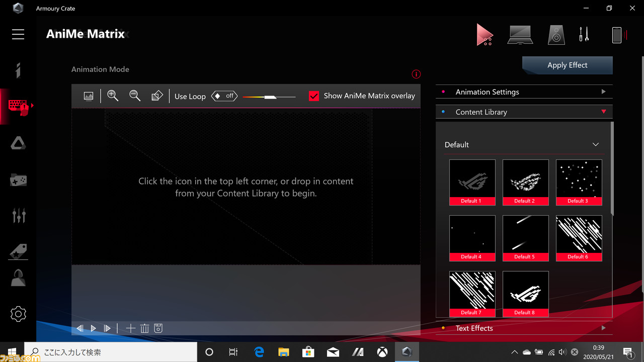The width and height of the screenshot is (644, 362).
Task: Open the notification center icon
Action: coord(628,352)
